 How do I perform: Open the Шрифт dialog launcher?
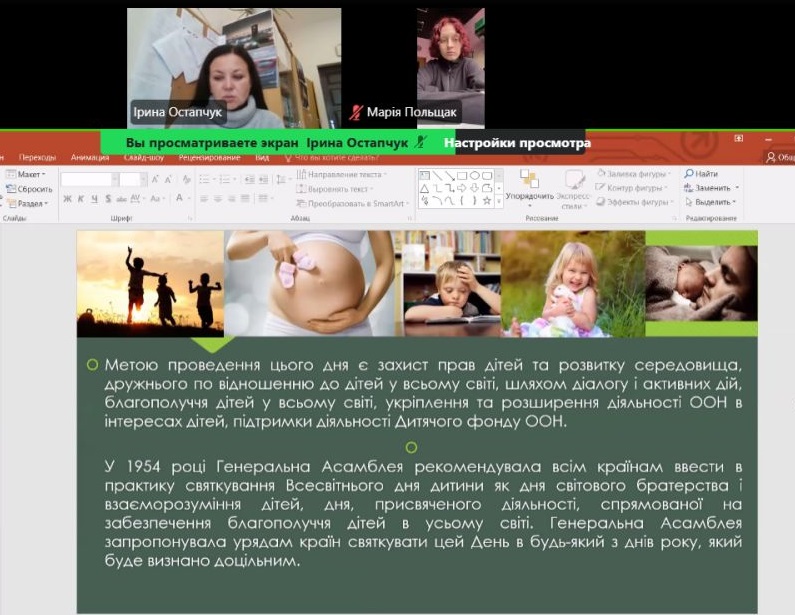[x=190, y=218]
